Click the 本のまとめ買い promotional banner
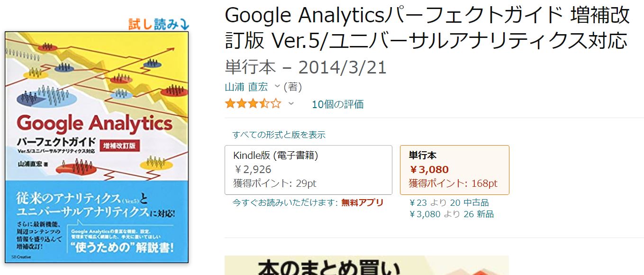Screen dimensions: 644x275 [366, 266]
